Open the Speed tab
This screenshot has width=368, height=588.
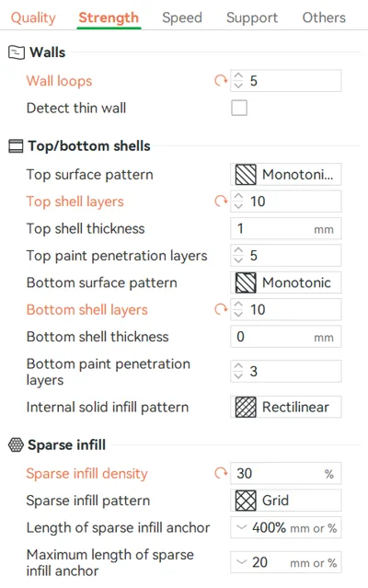(x=182, y=17)
